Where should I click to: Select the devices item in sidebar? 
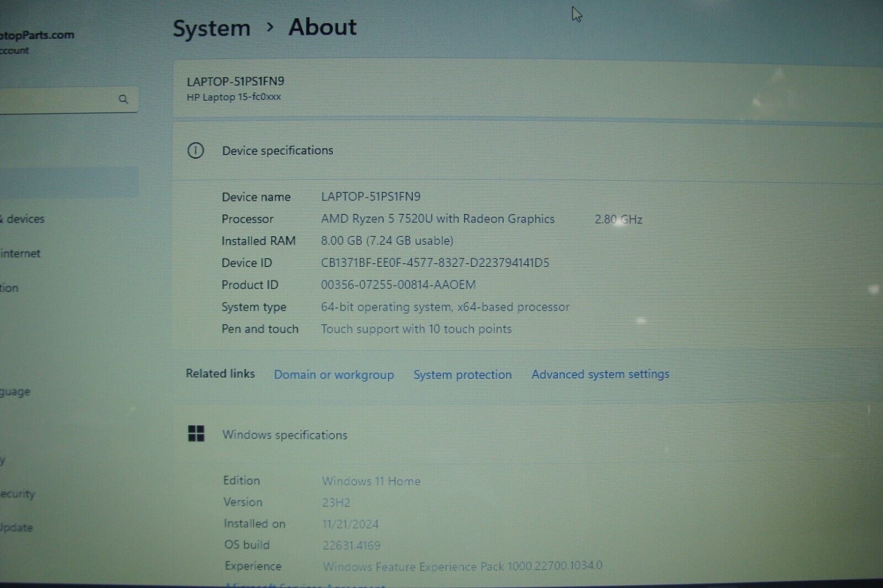pyautogui.click(x=23, y=219)
